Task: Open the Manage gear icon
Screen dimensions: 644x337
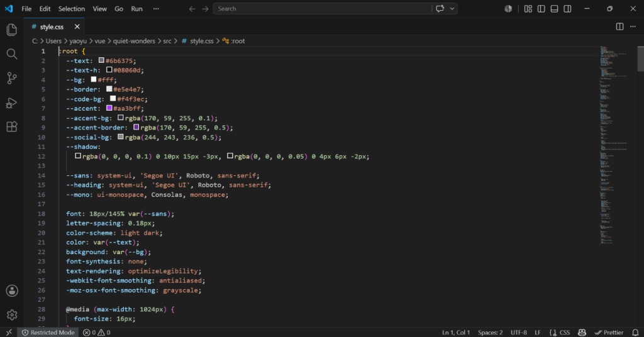Action: click(x=12, y=315)
